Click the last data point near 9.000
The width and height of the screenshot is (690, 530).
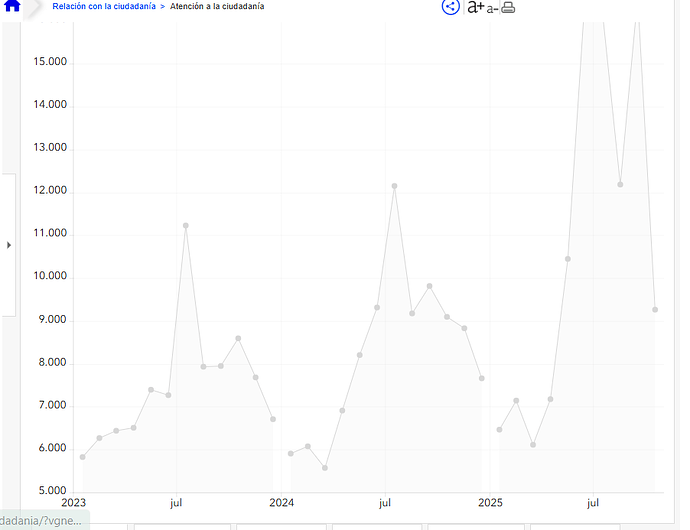coord(655,310)
